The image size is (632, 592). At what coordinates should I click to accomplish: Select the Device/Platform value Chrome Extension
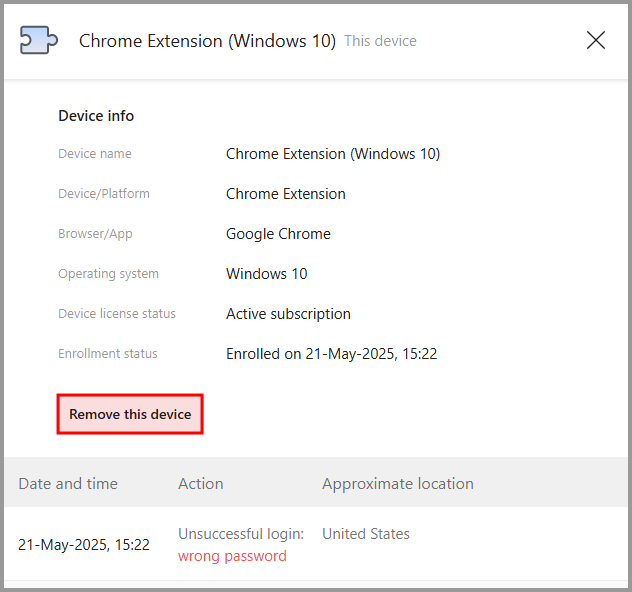coord(286,194)
